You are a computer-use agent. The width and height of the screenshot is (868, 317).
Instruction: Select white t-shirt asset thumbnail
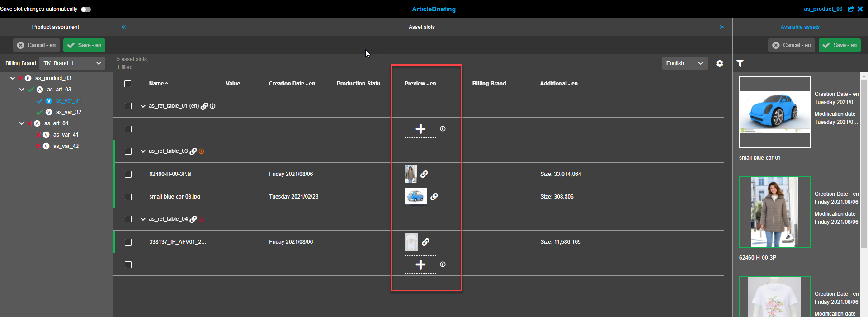(775, 297)
